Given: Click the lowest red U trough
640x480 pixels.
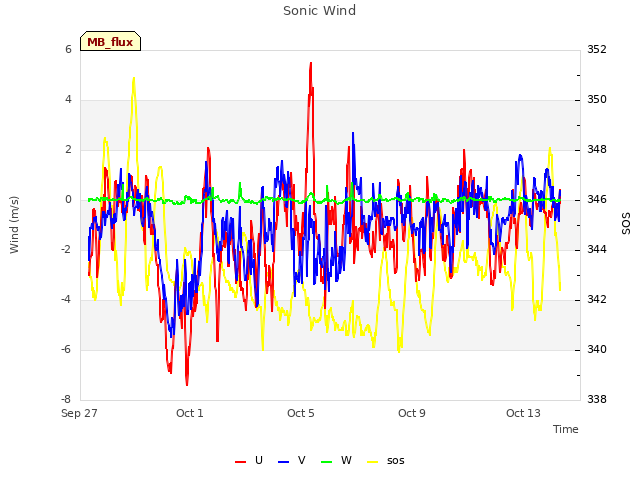Looking at the screenshot, I should (187, 384).
